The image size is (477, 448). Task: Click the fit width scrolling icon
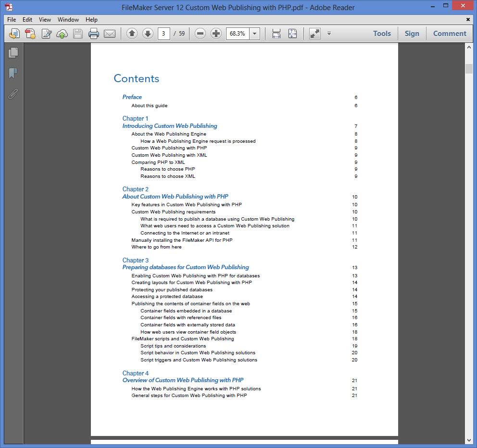pyautogui.click(x=276, y=34)
